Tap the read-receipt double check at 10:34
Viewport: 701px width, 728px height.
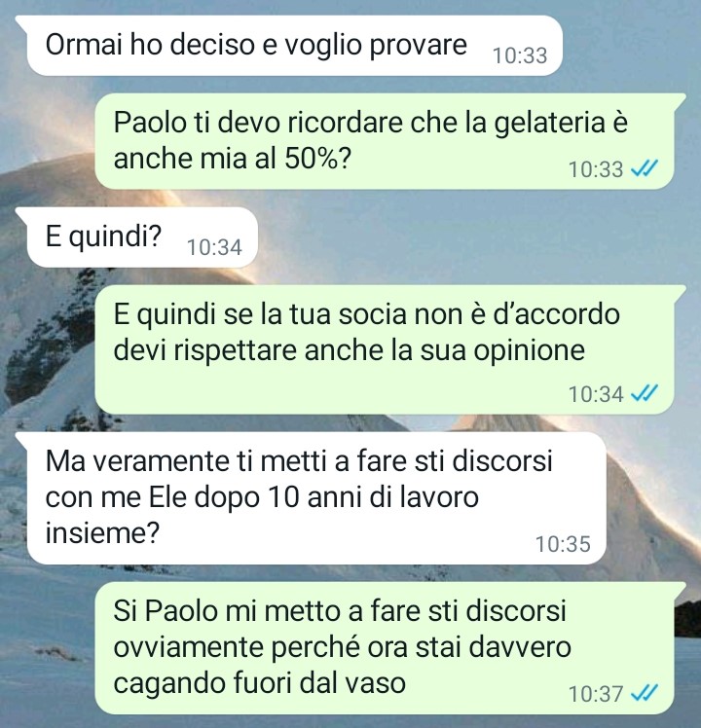[645, 394]
